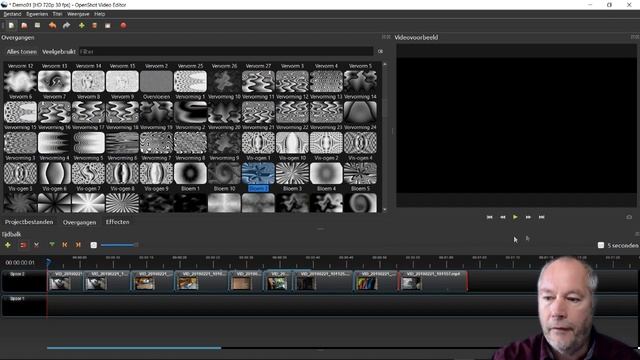640x360 pixels.
Task: Open the Titel menu
Action: click(57, 14)
